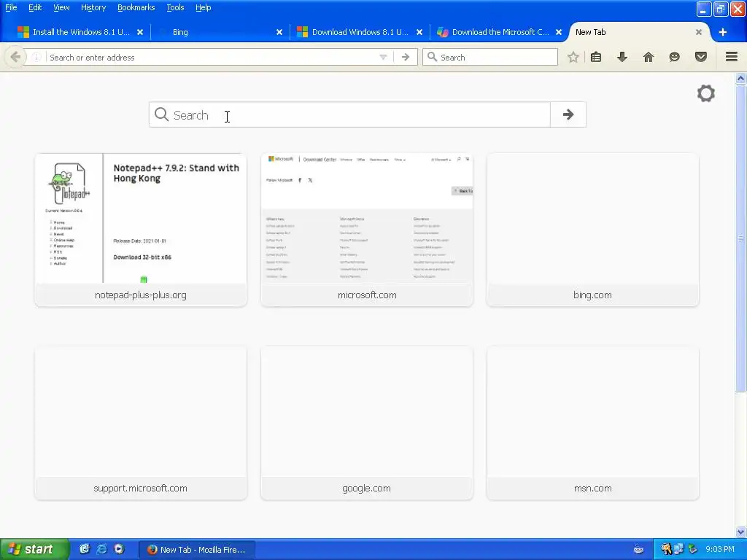
Task: Click the page Search input field
Action: pos(349,114)
